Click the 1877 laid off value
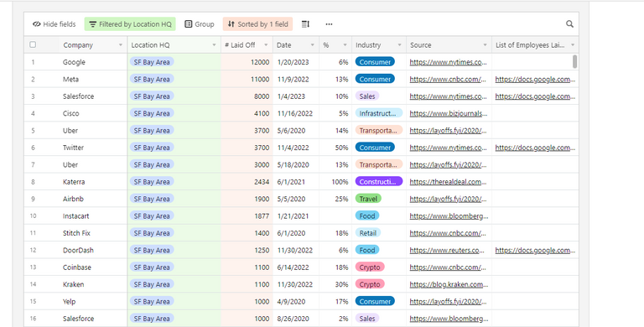This screenshot has height=327, width=644. [262, 216]
